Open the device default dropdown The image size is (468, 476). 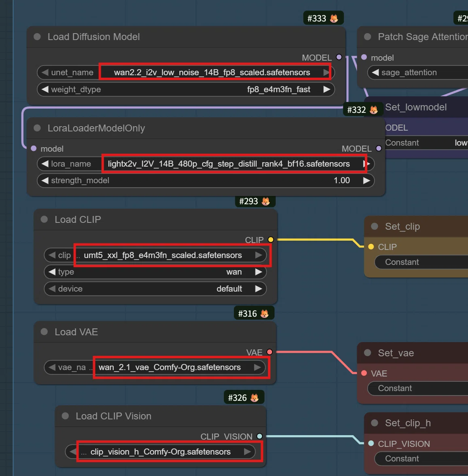tap(155, 289)
